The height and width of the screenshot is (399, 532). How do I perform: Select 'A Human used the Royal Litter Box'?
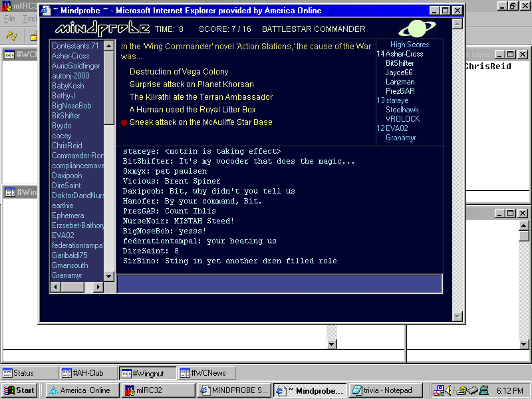click(192, 110)
